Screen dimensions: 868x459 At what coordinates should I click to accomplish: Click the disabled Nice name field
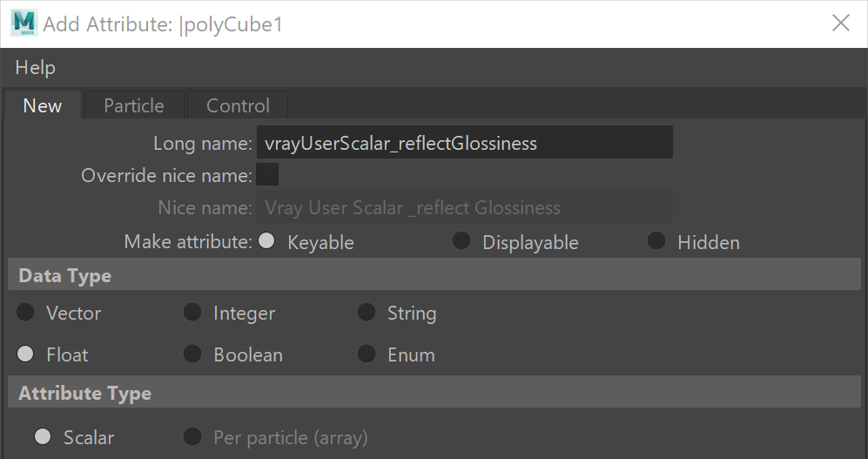(464, 207)
